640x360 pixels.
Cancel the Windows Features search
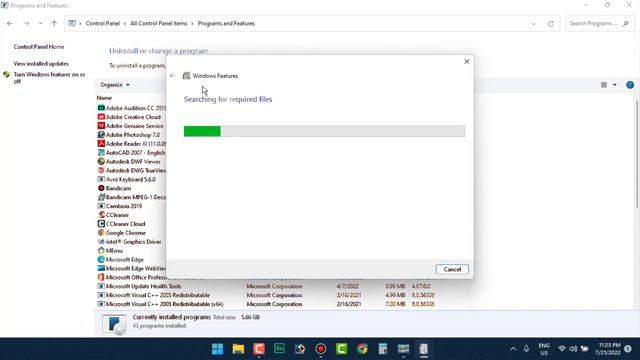click(452, 269)
